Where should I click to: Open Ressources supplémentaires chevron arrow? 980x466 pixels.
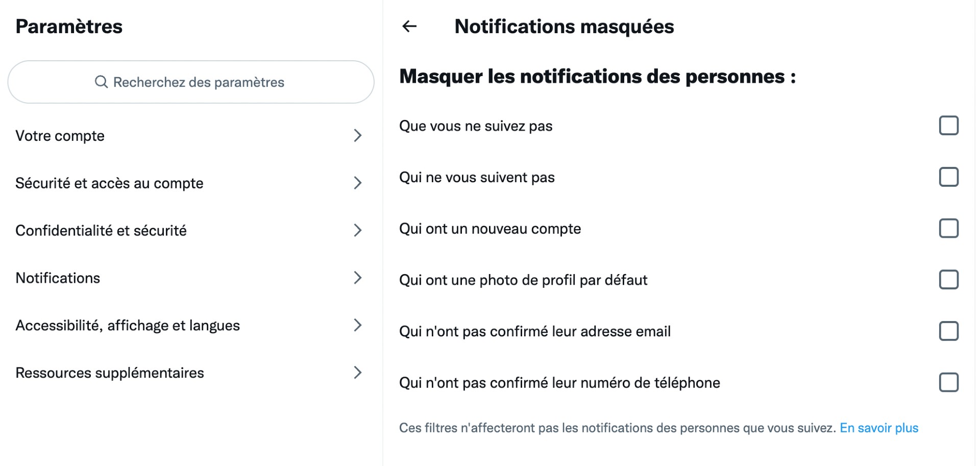(x=358, y=373)
